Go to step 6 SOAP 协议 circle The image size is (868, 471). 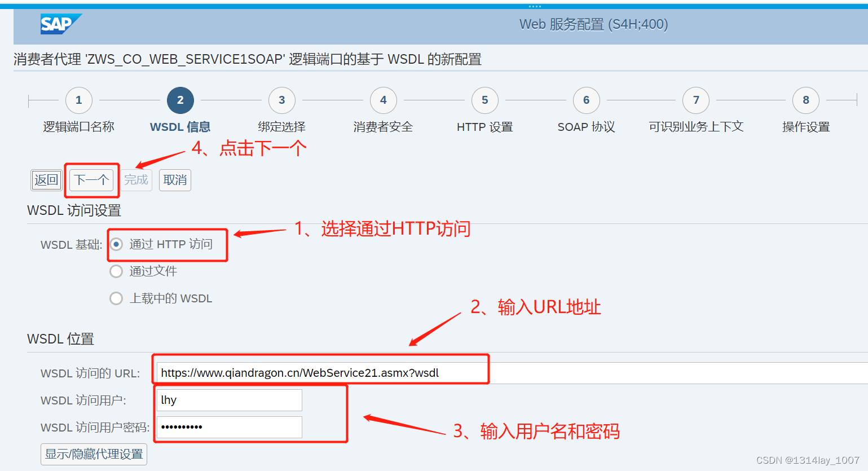pyautogui.click(x=587, y=100)
